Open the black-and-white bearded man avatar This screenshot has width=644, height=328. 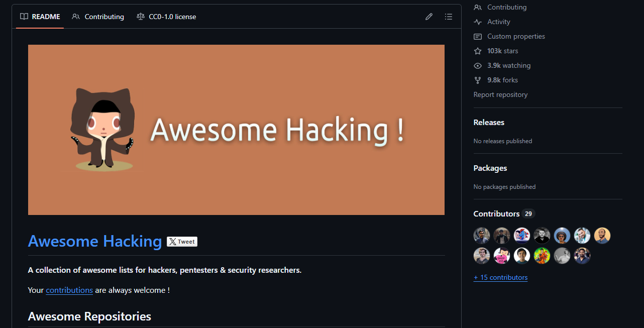pos(542,236)
